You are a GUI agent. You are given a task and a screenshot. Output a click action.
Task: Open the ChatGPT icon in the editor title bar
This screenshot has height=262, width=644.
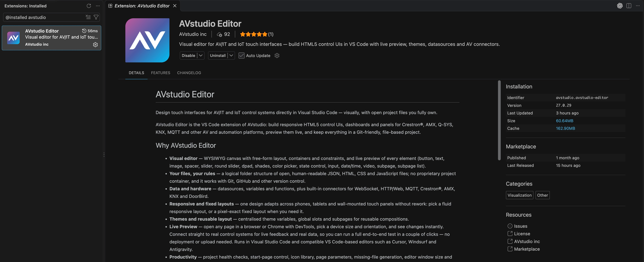(x=620, y=6)
